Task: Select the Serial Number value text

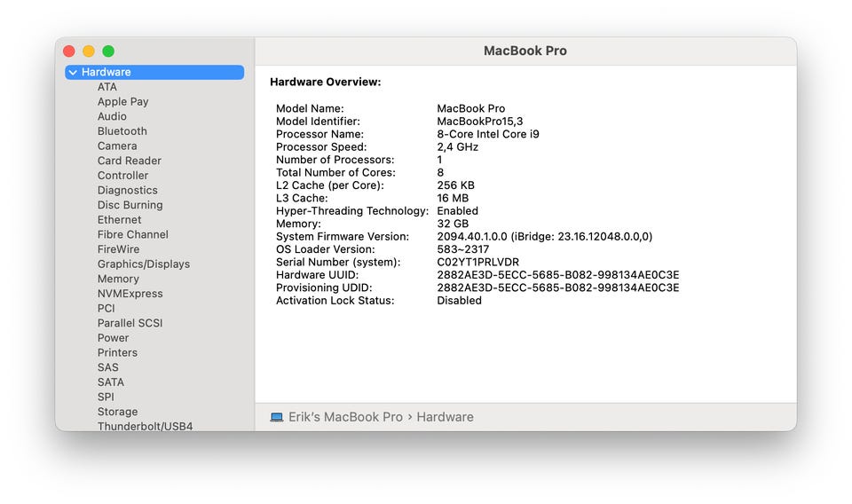Action: 477,263
